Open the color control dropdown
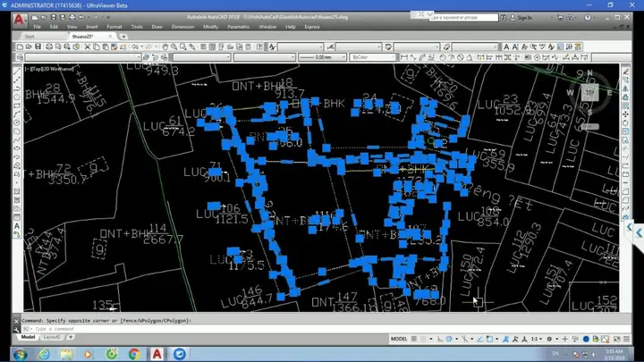 [201, 57]
